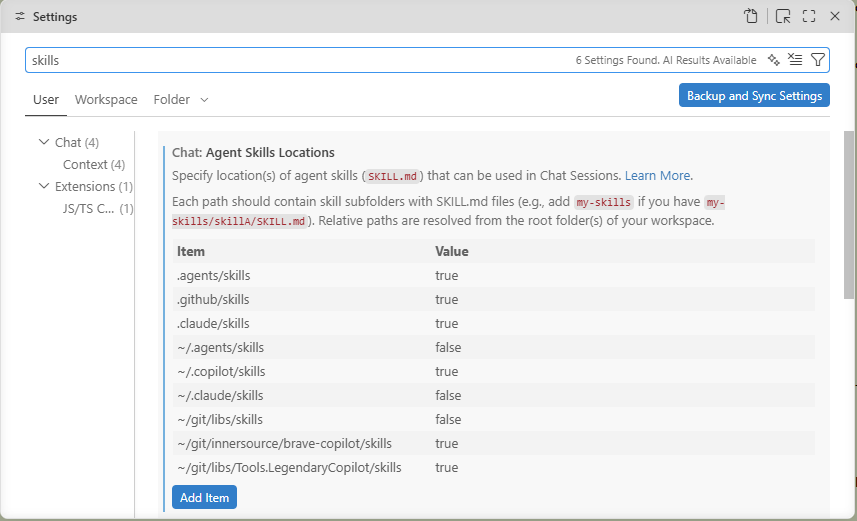Click the Item column header
The width and height of the screenshot is (857, 521).
coord(191,251)
